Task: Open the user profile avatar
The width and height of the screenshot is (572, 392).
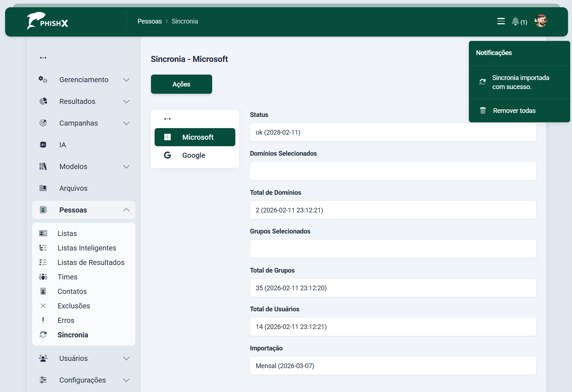Action: [541, 21]
